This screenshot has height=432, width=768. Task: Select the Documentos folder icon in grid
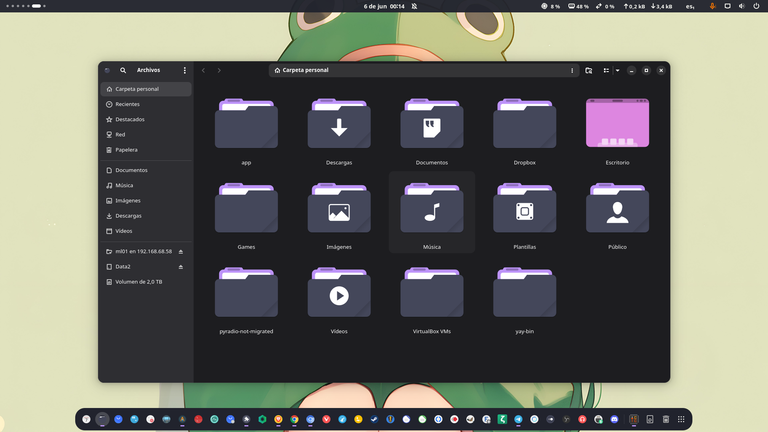pos(432,123)
